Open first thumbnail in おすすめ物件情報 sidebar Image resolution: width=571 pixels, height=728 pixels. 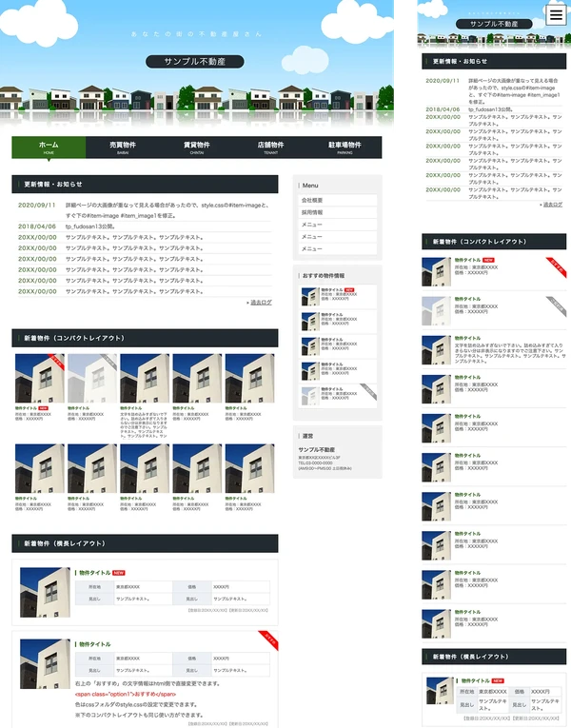(x=310, y=297)
